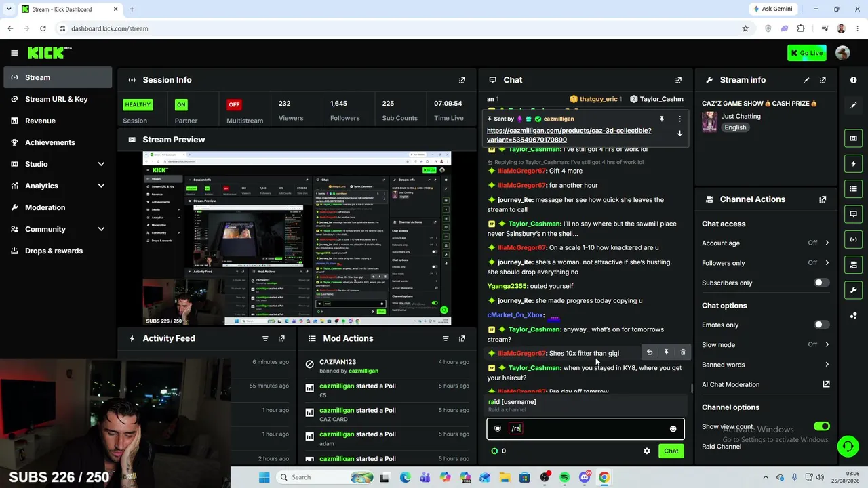
Task: Bookmark this page with the star icon
Action: point(745,28)
